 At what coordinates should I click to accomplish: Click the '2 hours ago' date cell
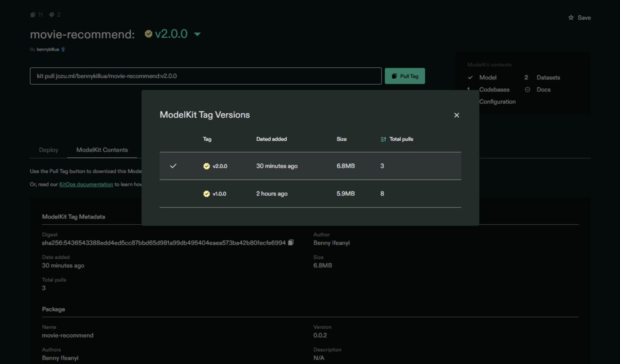[272, 194]
